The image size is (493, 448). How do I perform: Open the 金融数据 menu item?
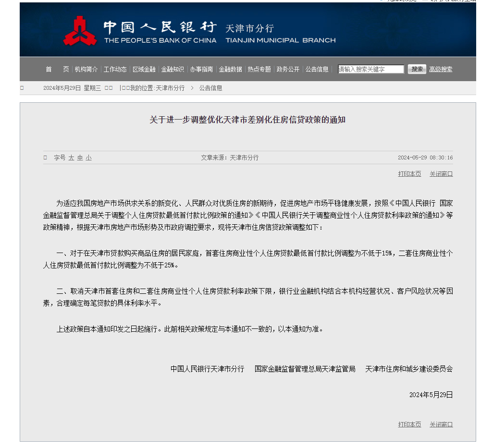(231, 69)
